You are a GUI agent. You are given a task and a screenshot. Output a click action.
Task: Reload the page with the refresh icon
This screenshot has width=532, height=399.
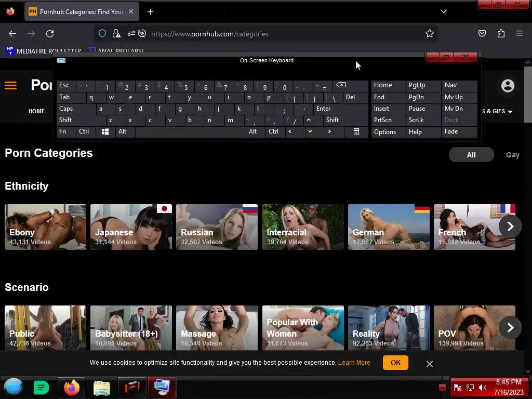50,34
